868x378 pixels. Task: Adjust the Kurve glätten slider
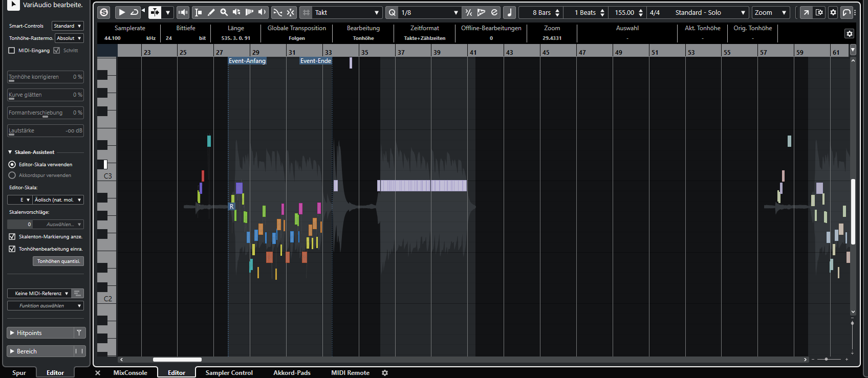[46, 95]
